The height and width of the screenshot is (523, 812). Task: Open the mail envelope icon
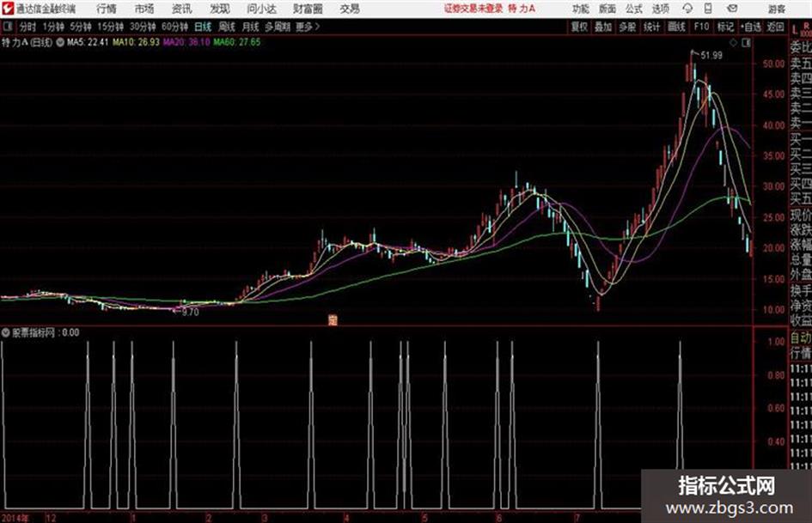coord(732,9)
